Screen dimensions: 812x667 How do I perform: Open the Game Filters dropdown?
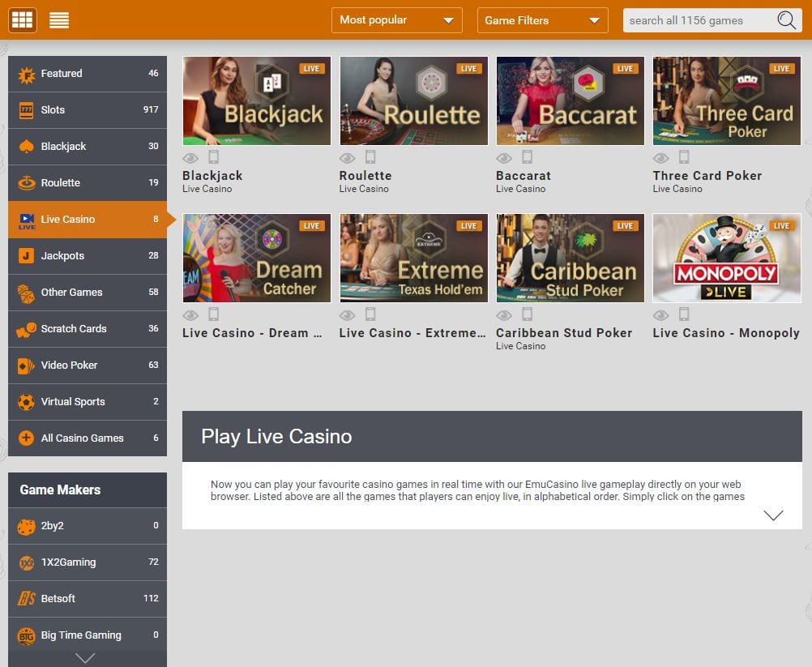point(541,19)
